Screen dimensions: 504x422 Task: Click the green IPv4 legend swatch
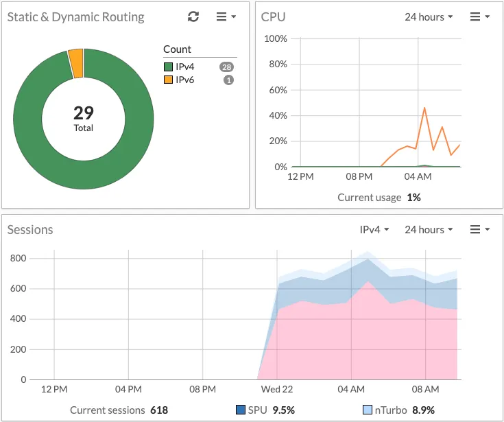[168, 67]
